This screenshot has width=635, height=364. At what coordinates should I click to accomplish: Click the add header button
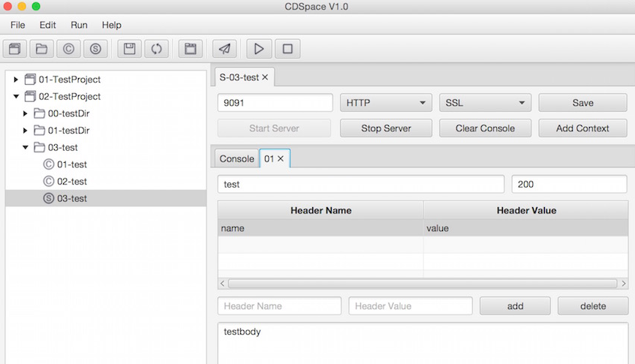point(515,306)
